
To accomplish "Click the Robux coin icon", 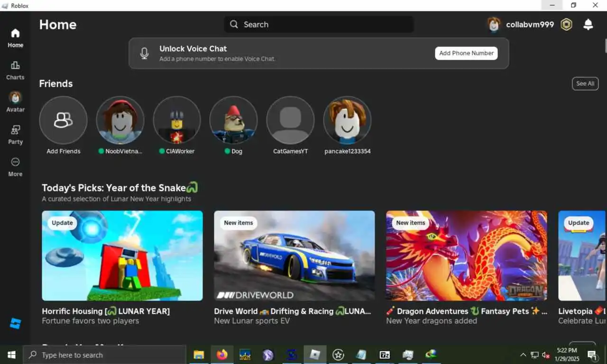I will click(566, 25).
